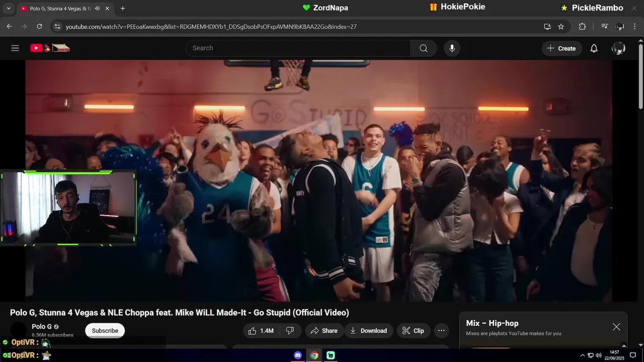The height and width of the screenshot is (362, 644).
Task: View site information icon in address bar
Action: pyautogui.click(x=57, y=27)
